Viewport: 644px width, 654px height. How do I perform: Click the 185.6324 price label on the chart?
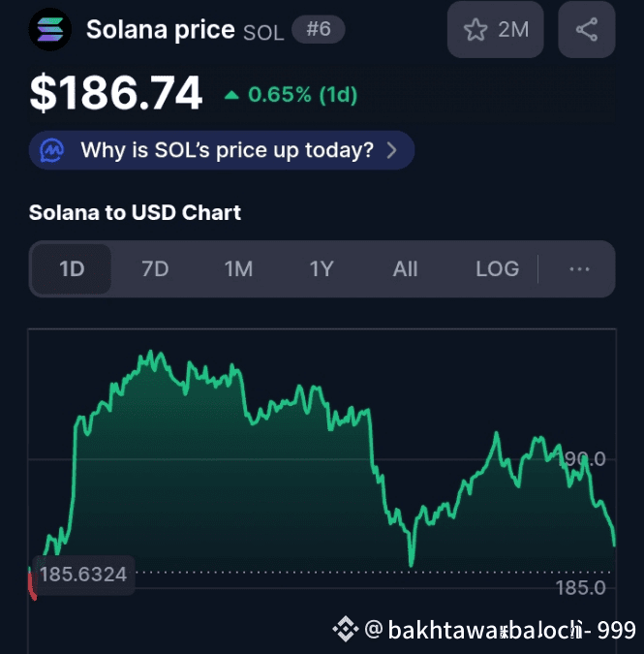pyautogui.click(x=82, y=575)
